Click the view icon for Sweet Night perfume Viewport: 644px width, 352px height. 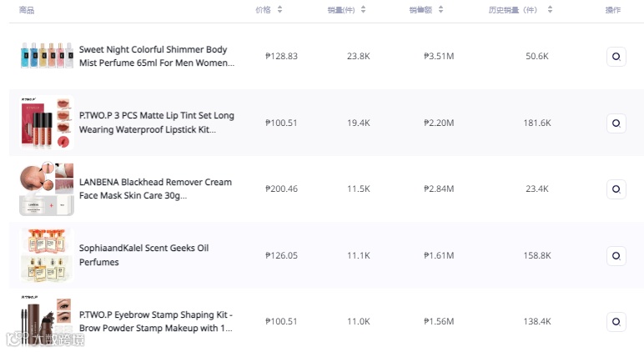(616, 57)
